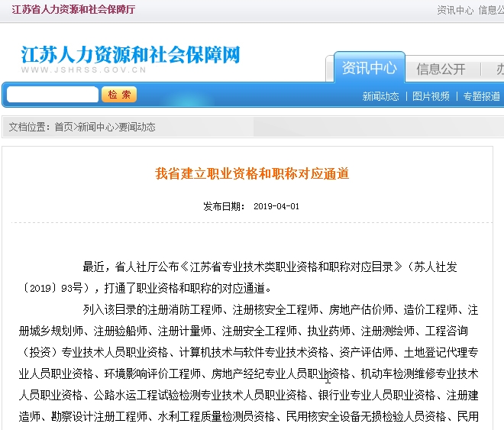Click 要闻动态 in the breadcrumb path

click(x=137, y=127)
